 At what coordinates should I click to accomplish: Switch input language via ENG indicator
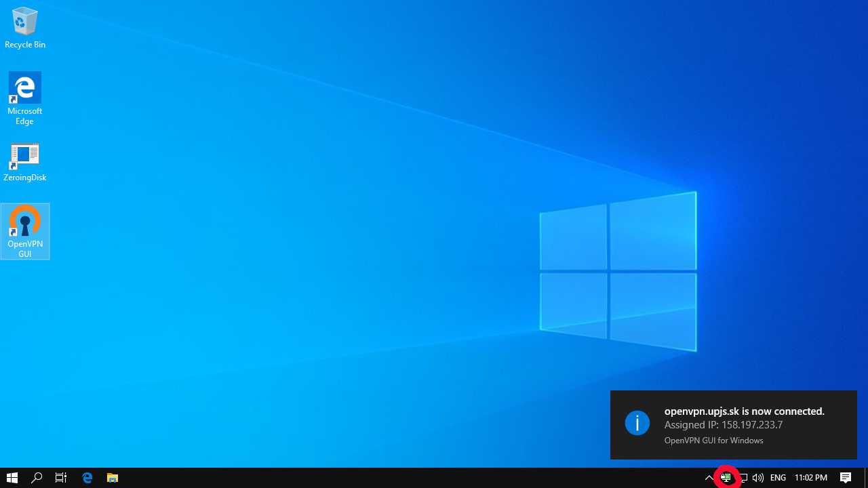778,478
